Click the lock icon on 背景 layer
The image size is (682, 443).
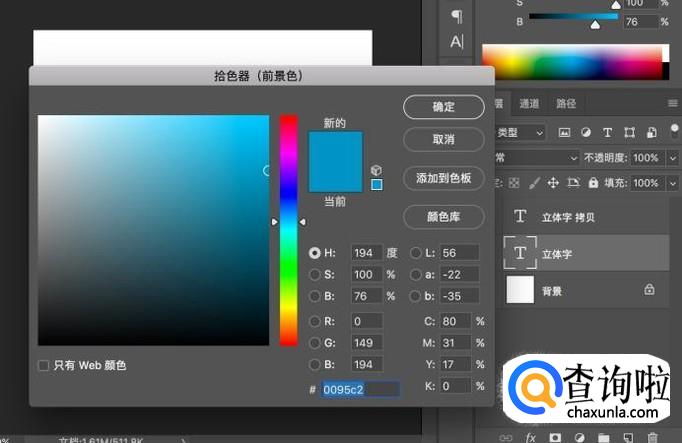pyautogui.click(x=649, y=289)
